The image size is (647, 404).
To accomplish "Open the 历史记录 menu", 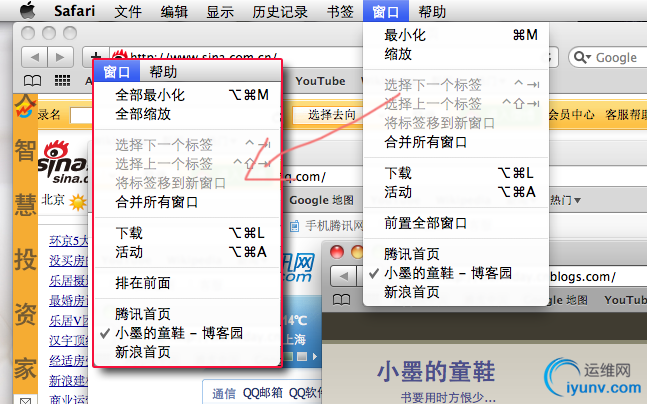I will tap(280, 11).
